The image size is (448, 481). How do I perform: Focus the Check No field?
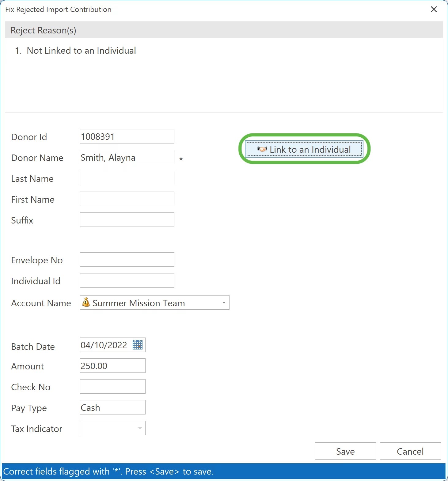click(112, 387)
